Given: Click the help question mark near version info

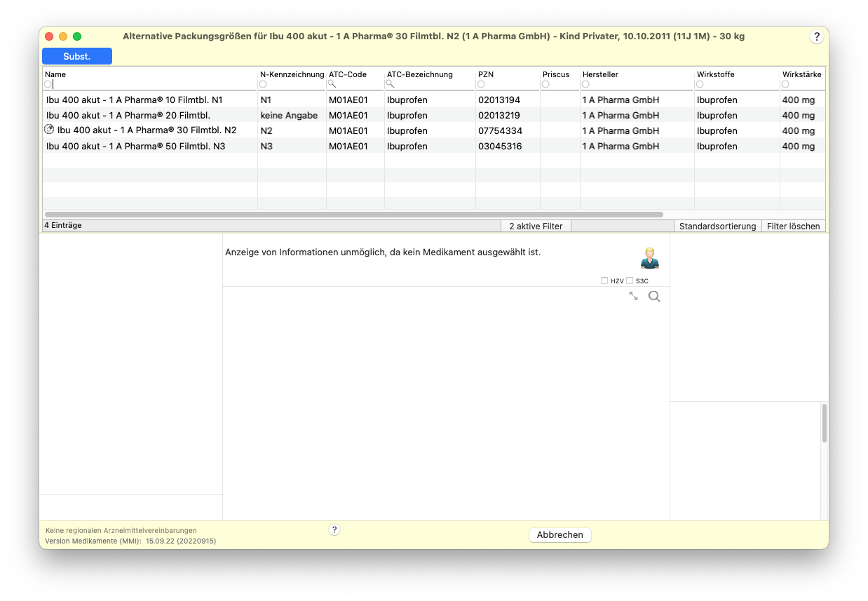Looking at the screenshot, I should pos(334,530).
